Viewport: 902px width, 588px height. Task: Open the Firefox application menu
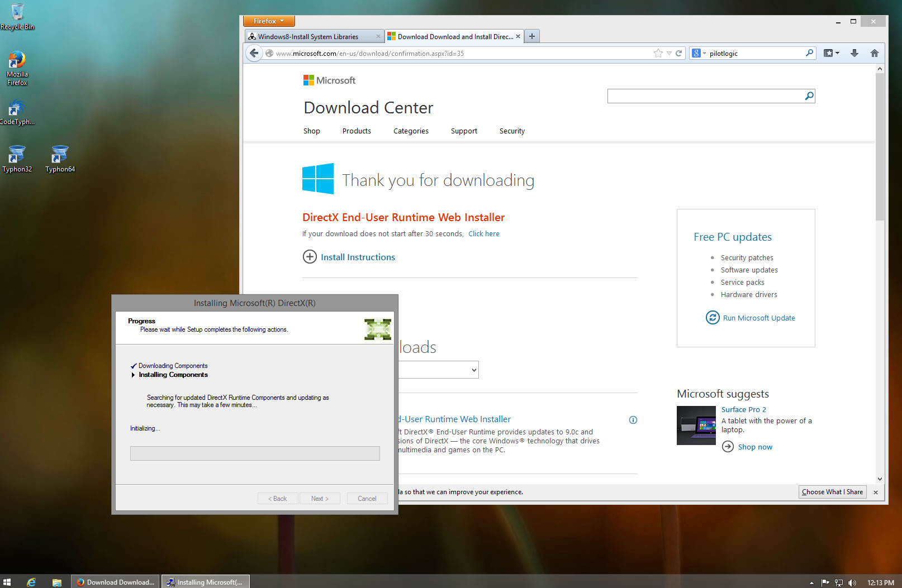click(269, 21)
